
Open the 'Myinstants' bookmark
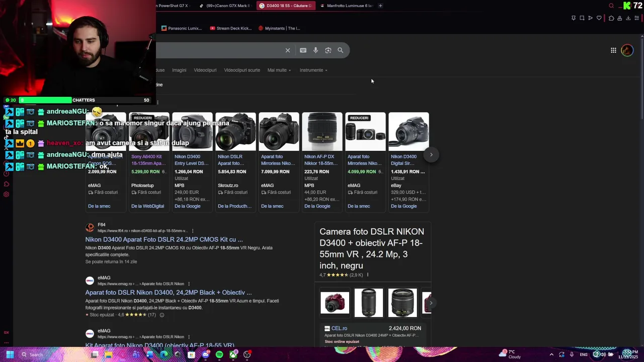click(279, 28)
